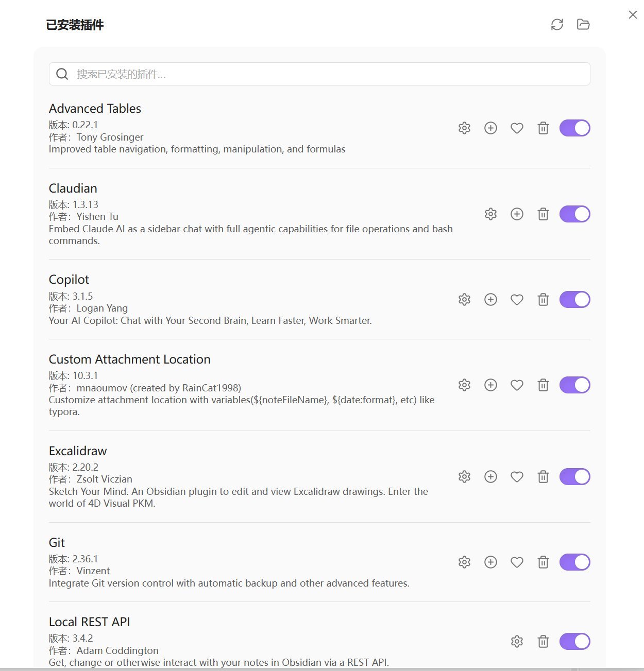644x671 pixels.
Task: Open Custom Attachment Location settings gear
Action: 464,385
